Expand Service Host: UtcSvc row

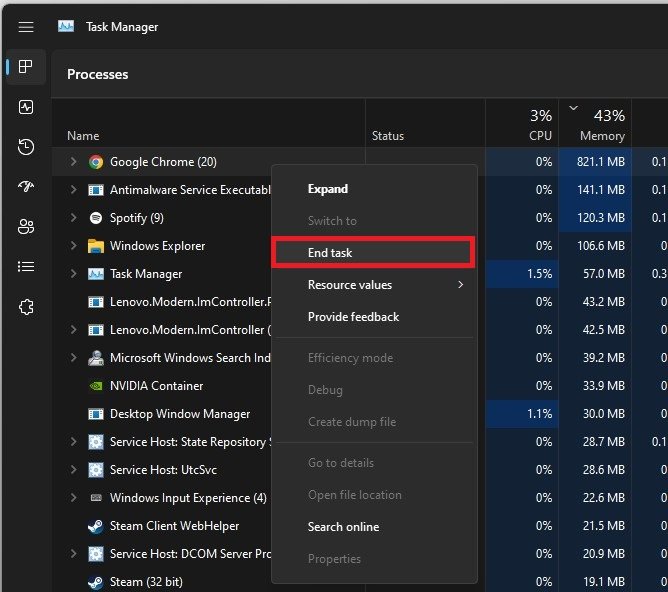pos(73,470)
